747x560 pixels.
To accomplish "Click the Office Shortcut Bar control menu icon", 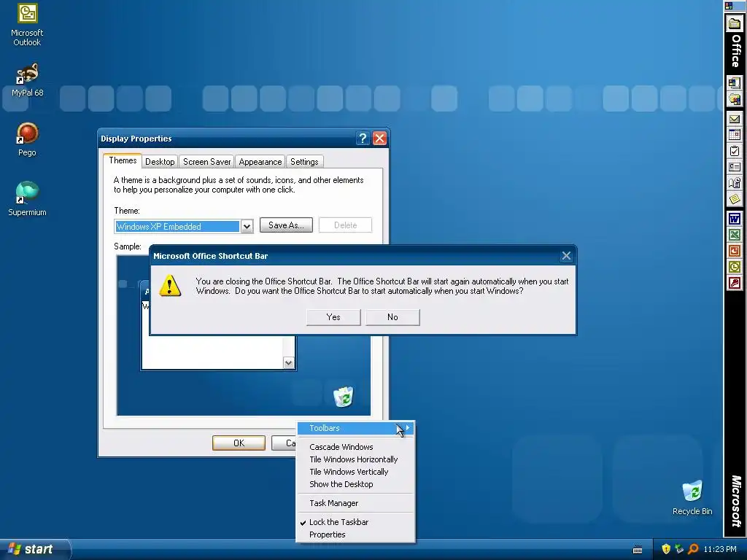I will pos(729,6).
